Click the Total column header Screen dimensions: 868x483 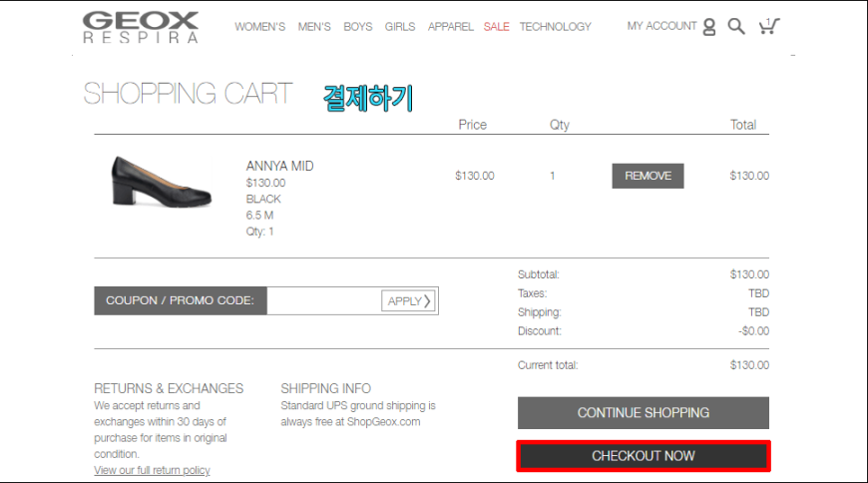(743, 125)
